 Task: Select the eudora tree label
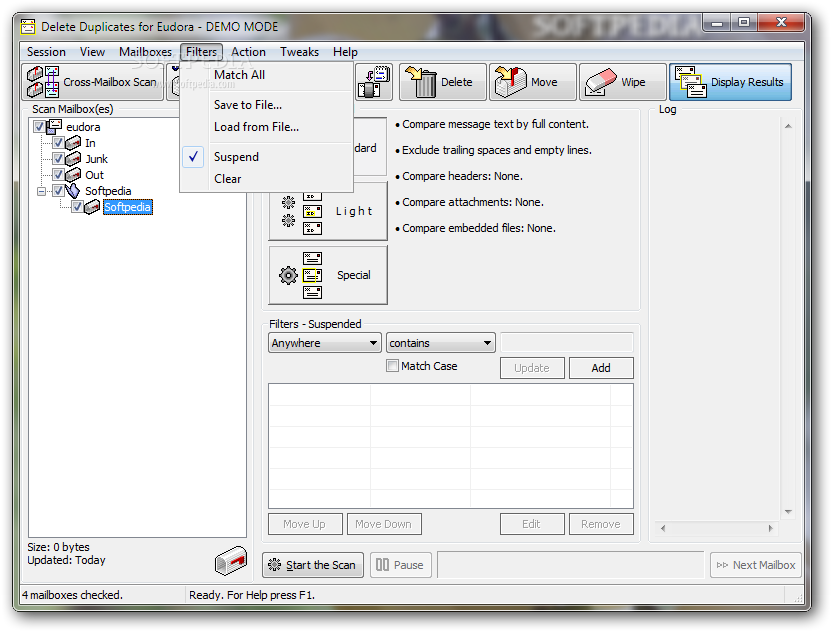83,127
